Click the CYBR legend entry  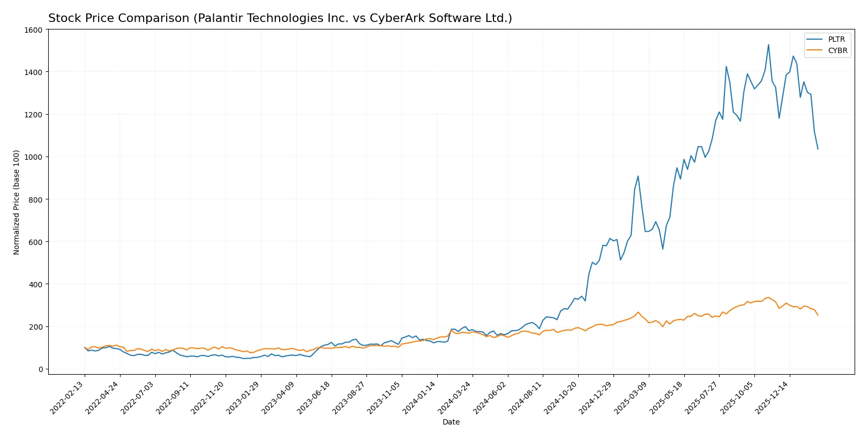(837, 51)
